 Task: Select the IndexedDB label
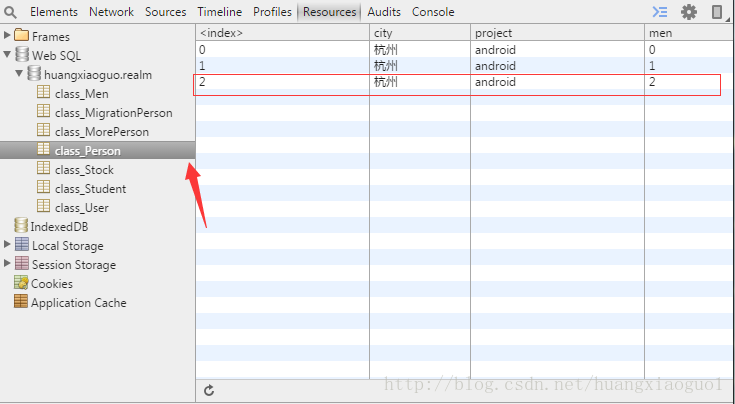(x=59, y=227)
